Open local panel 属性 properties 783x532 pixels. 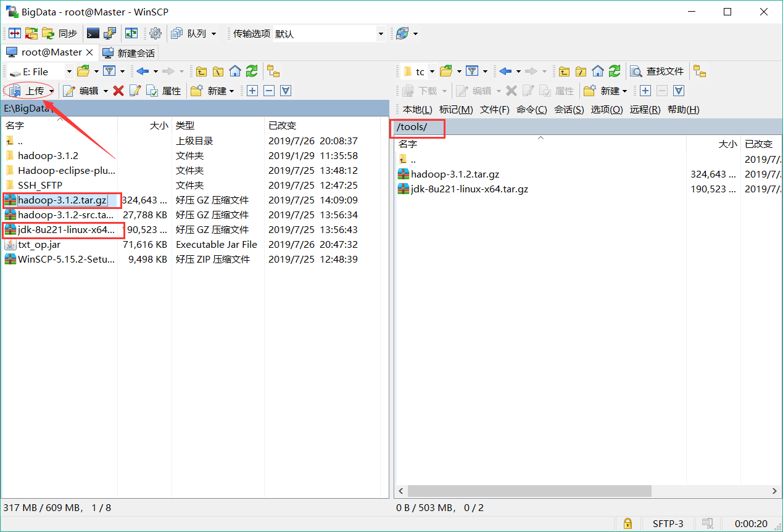(x=164, y=91)
